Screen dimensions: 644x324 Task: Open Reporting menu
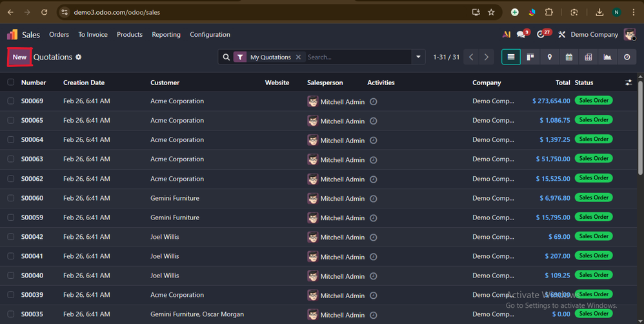pos(166,34)
